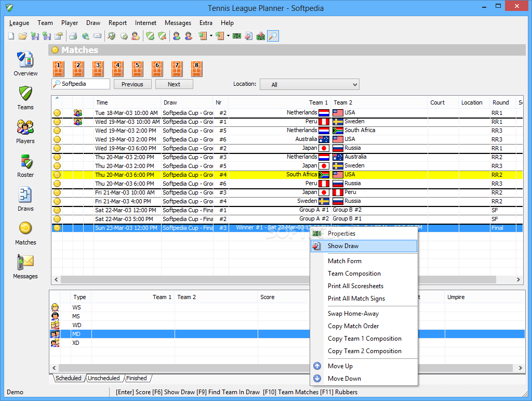Open the League menu
532x401 pixels.
[x=19, y=23]
